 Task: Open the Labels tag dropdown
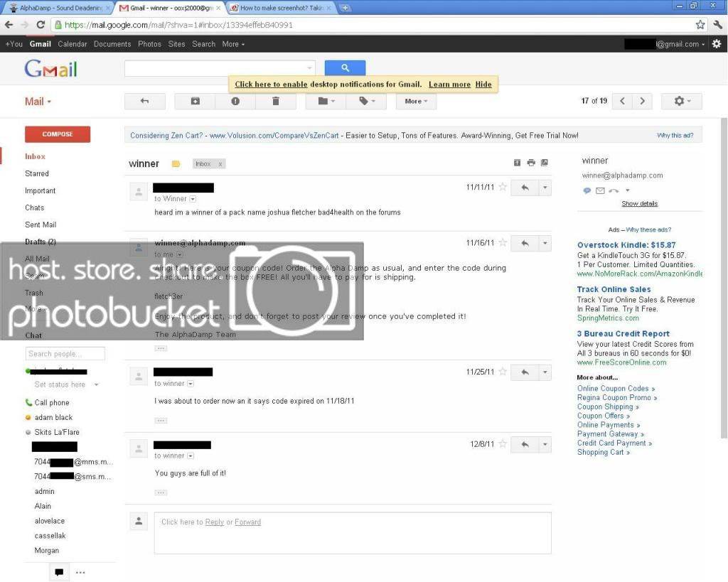click(366, 101)
